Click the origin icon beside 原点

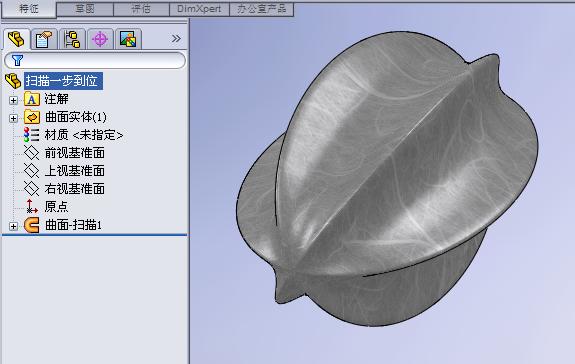click(x=32, y=206)
